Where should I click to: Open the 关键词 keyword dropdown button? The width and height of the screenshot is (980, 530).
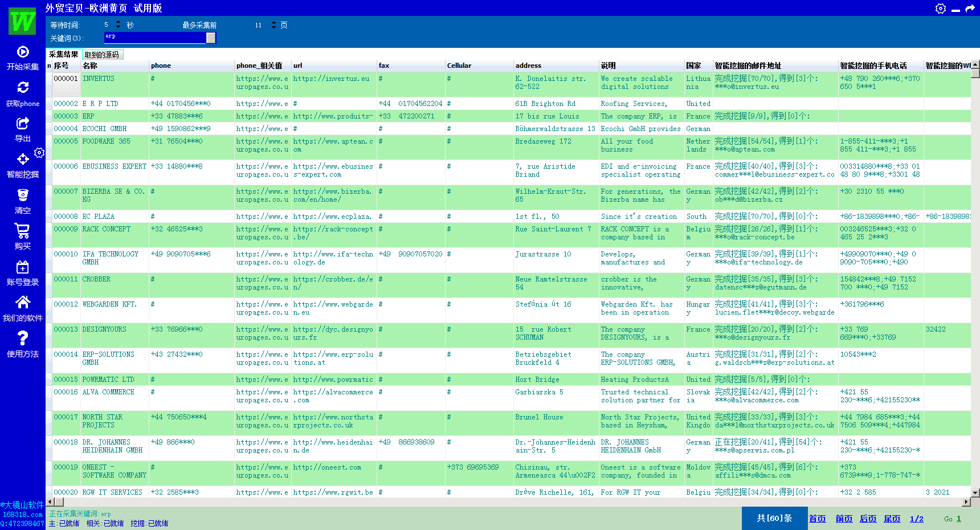point(211,38)
